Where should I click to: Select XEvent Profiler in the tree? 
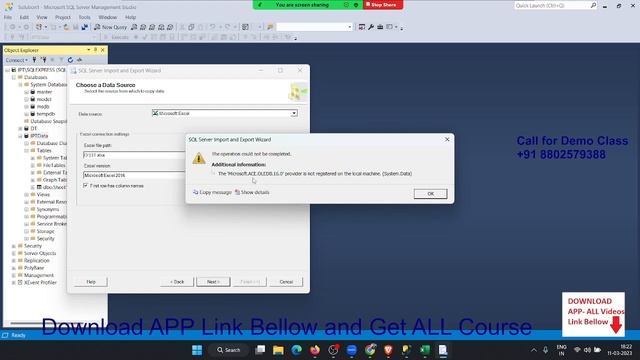(x=40, y=282)
